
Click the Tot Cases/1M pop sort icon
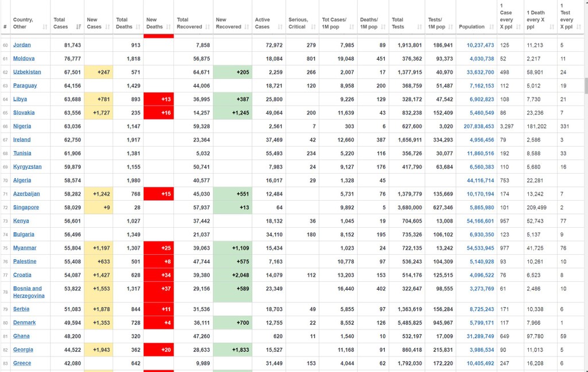point(352,26)
